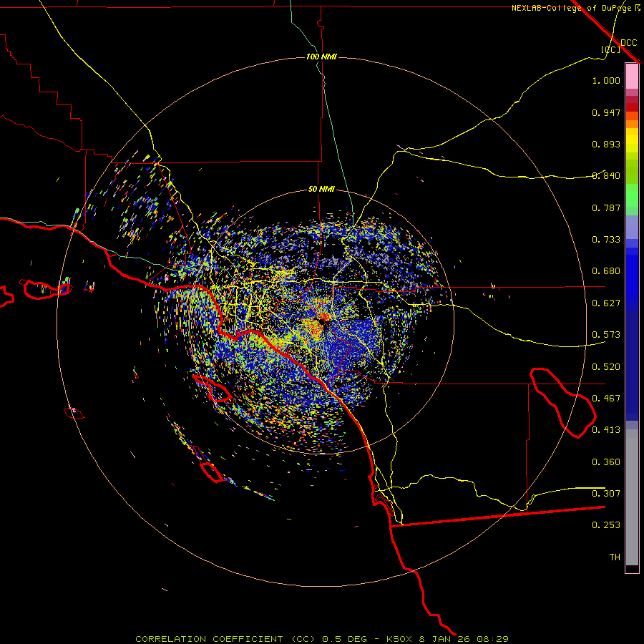Click the 0.840 color scale value

coord(606,176)
